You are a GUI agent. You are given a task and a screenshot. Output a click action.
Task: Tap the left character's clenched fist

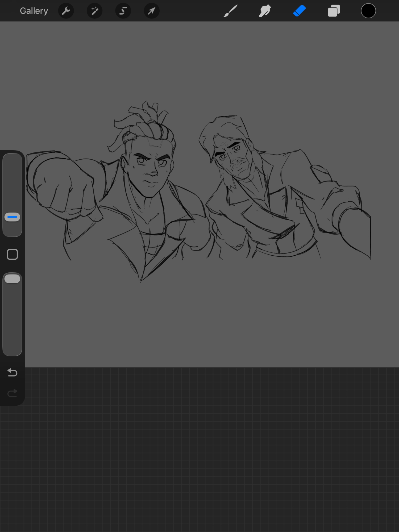(61, 186)
